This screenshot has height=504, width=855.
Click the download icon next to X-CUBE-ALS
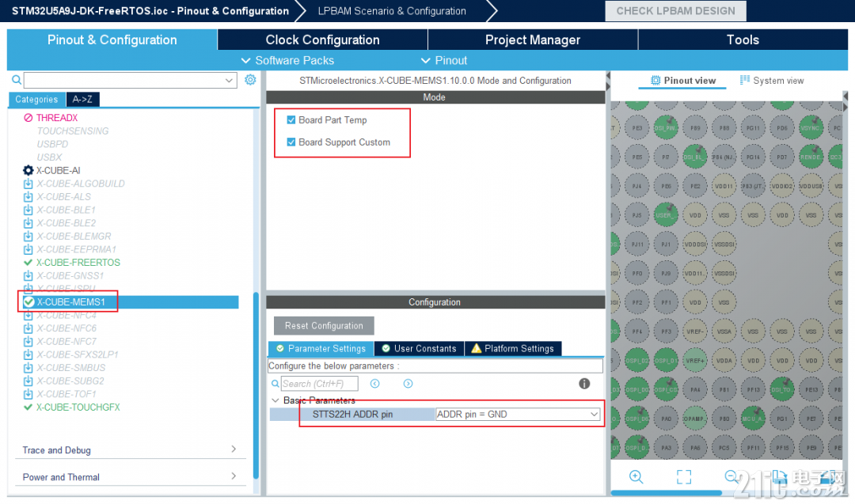tap(28, 197)
